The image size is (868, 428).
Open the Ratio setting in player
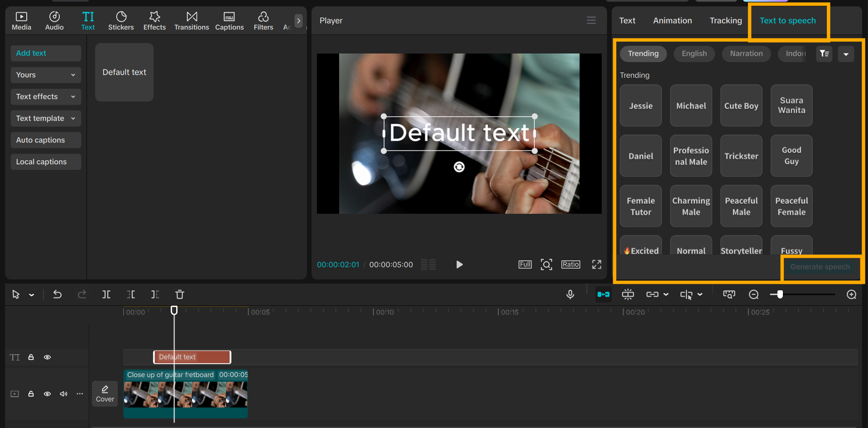(570, 264)
